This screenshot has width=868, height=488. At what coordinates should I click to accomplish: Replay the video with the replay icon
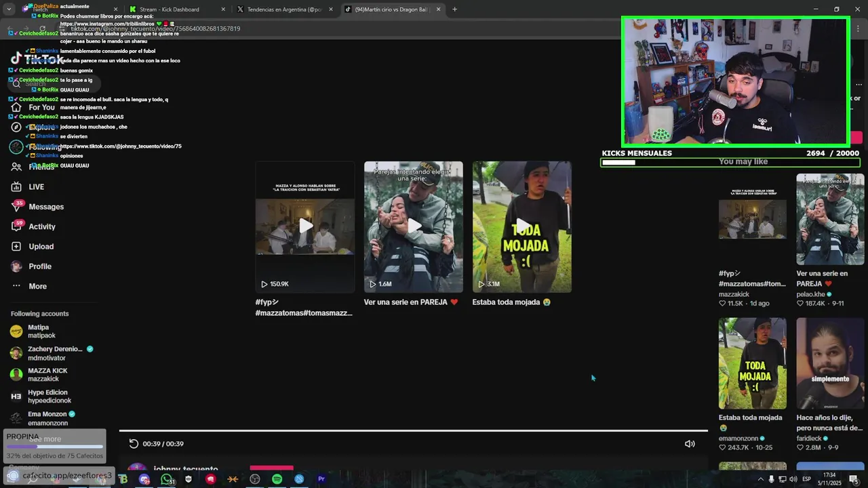pos(134,444)
